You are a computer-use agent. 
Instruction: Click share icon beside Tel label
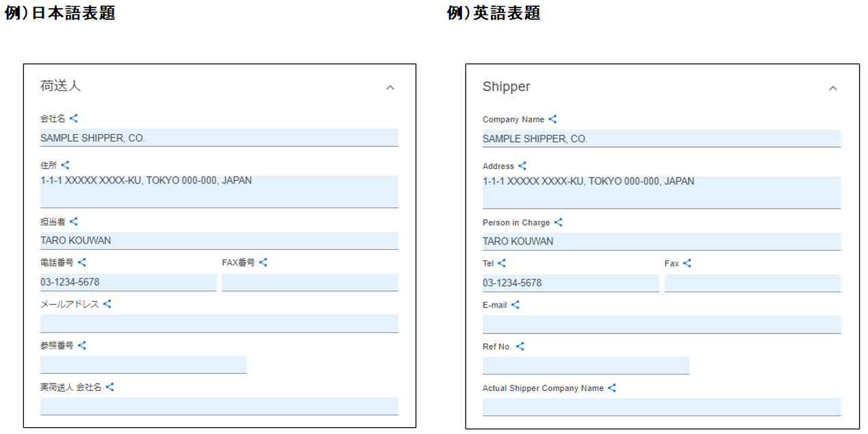(x=502, y=263)
